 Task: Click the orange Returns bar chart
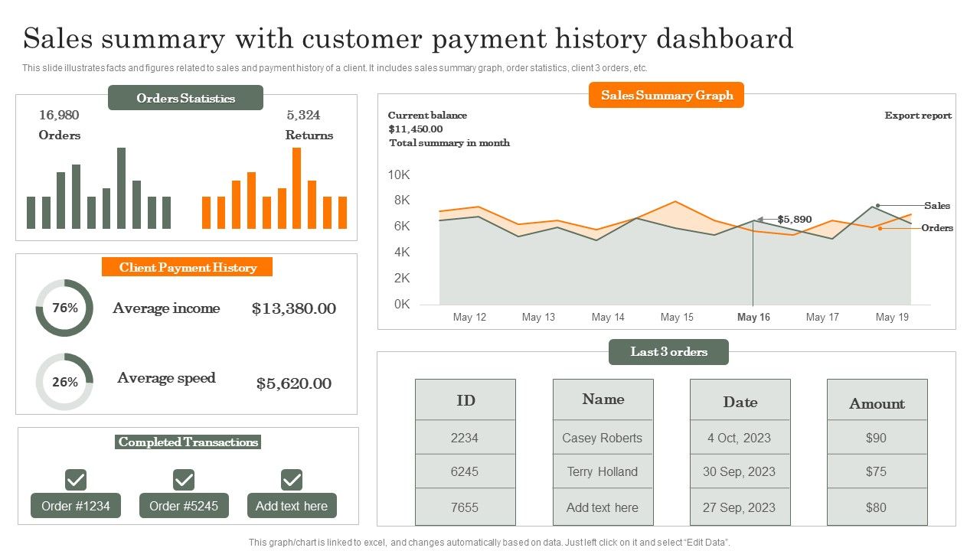click(274, 188)
